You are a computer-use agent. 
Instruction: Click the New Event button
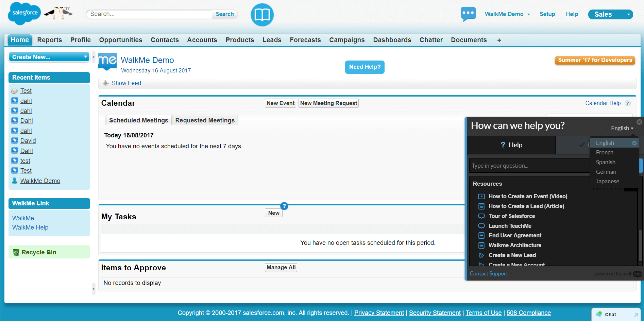tap(280, 103)
